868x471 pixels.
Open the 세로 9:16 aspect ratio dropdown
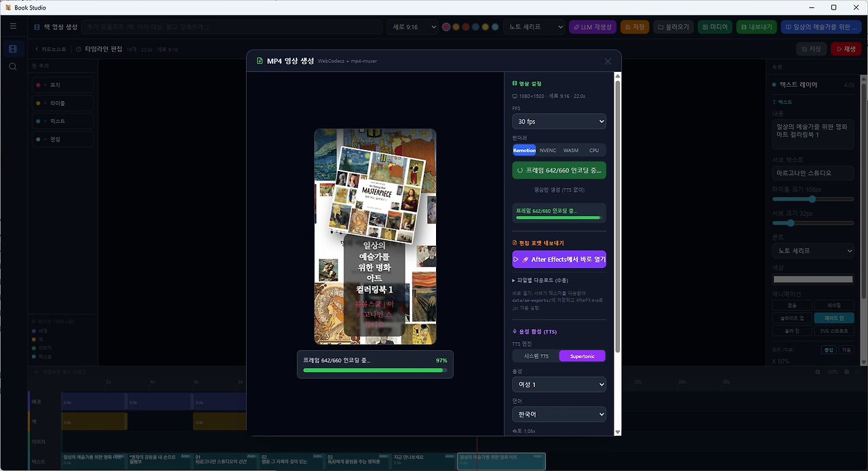click(412, 27)
